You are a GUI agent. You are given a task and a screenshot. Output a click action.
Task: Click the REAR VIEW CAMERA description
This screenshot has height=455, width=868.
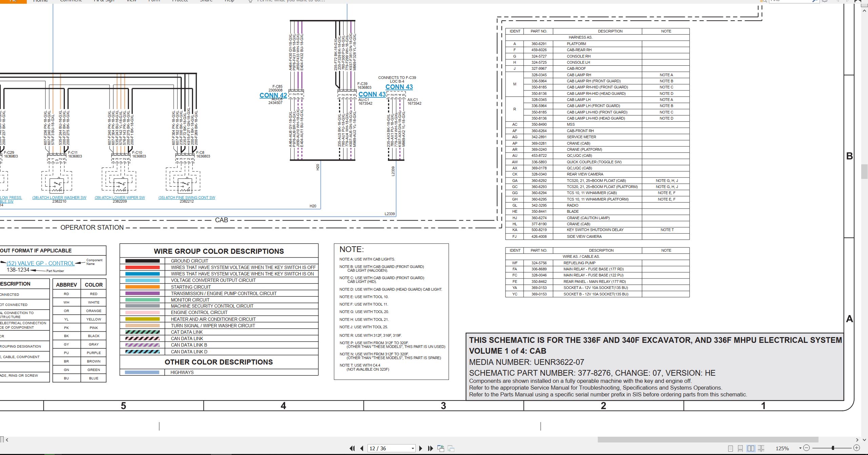[585, 174]
